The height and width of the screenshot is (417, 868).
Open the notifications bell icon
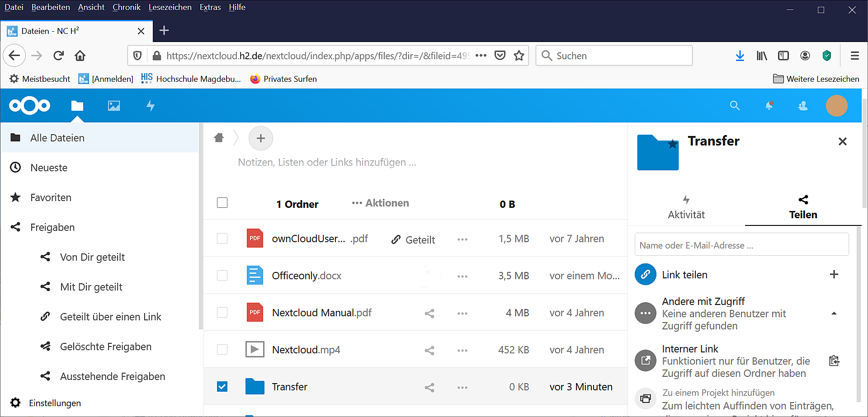point(769,106)
